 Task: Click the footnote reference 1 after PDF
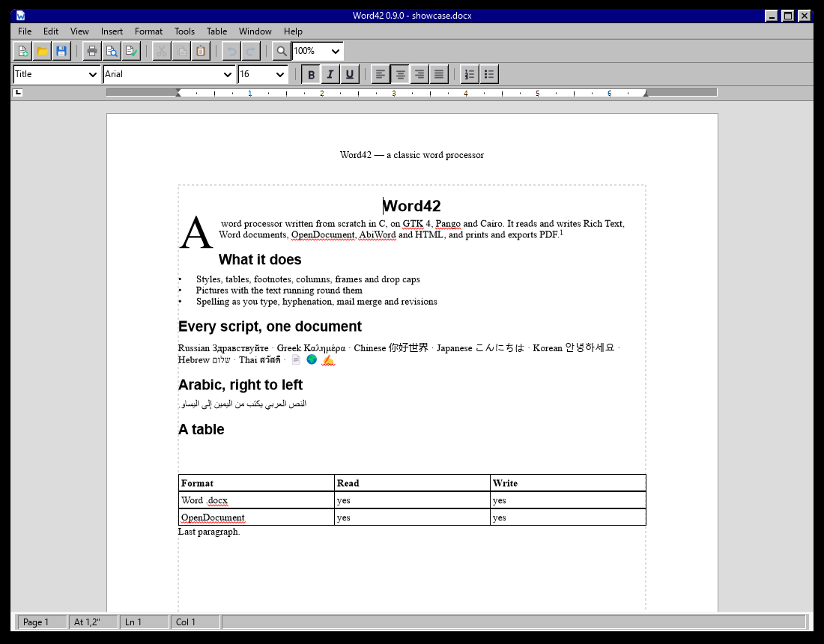click(561, 233)
